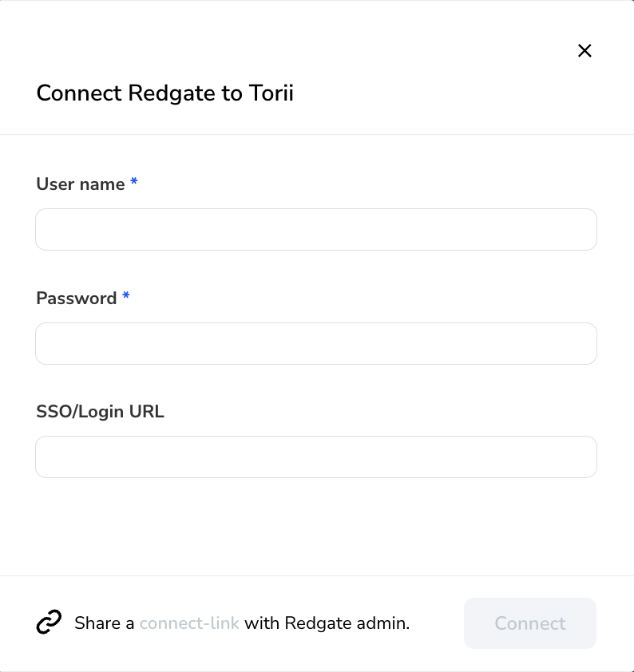The width and height of the screenshot is (634, 672).
Task: Click the User name label
Action: coord(81,184)
